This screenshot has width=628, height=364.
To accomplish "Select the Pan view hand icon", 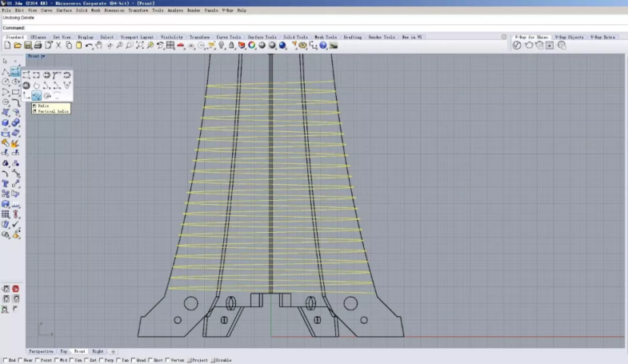I will tap(99, 46).
